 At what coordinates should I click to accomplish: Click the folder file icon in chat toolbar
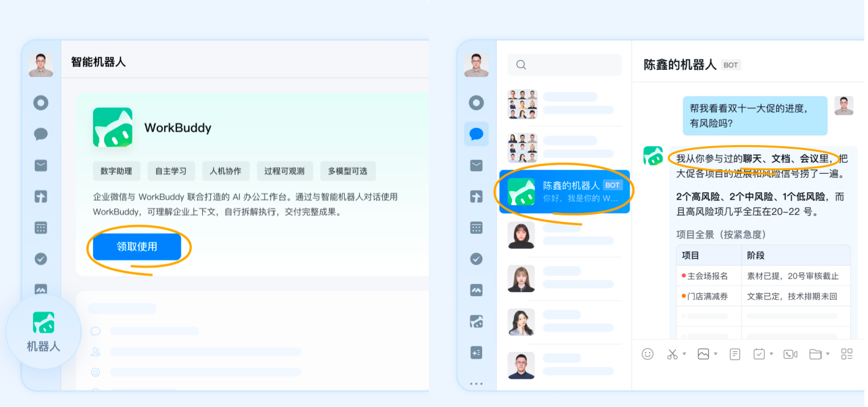(815, 354)
